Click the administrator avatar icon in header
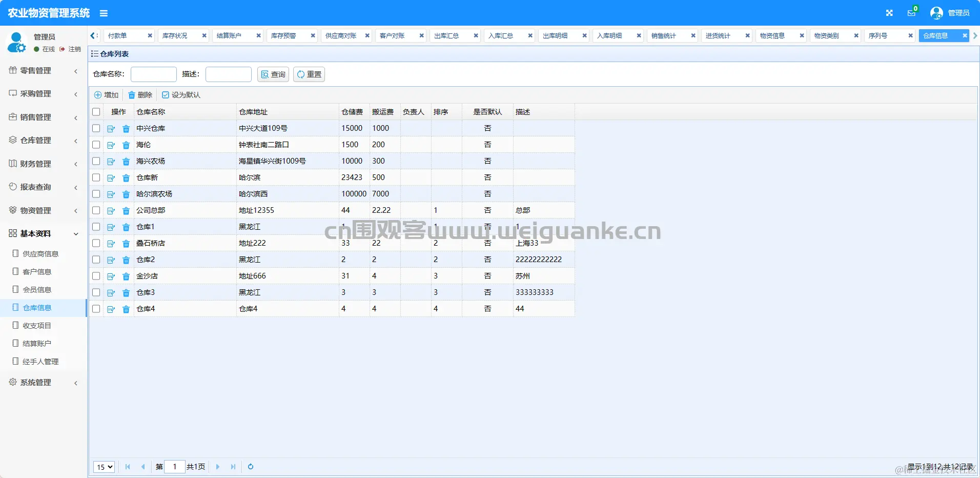 point(936,13)
